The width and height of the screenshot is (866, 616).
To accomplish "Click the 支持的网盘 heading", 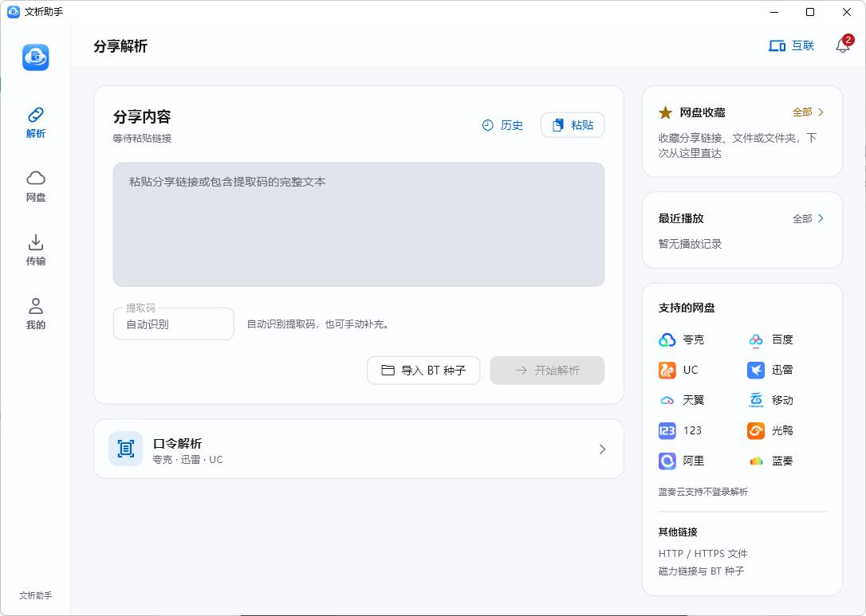I will pos(687,308).
